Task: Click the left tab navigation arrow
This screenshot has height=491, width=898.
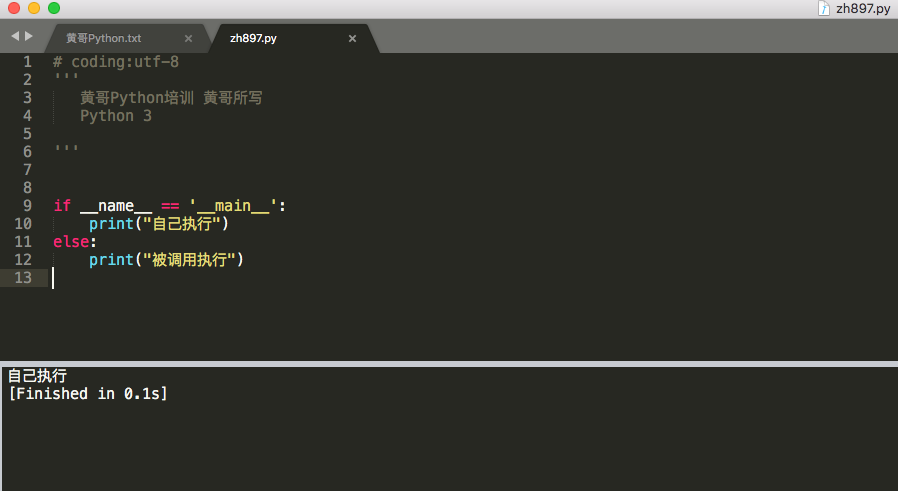Action: [15, 37]
